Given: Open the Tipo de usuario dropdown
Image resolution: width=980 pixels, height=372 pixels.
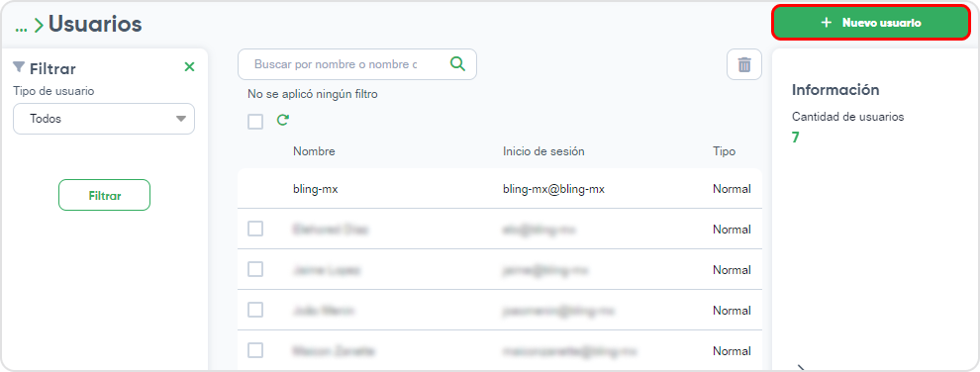Looking at the screenshot, I should pos(104,119).
